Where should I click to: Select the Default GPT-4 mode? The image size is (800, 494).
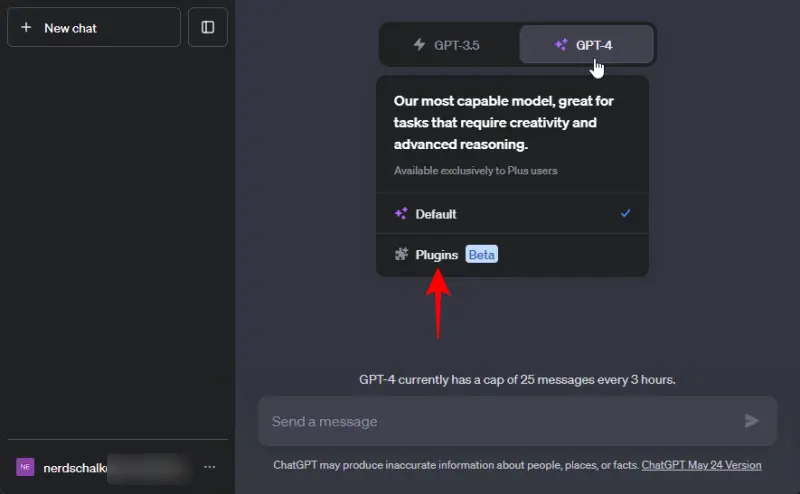[436, 214]
